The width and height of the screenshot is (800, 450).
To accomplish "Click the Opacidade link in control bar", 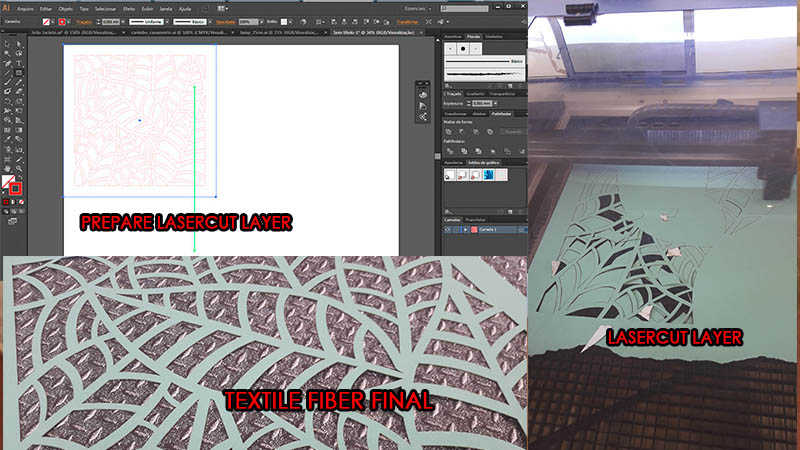I will pos(226,22).
